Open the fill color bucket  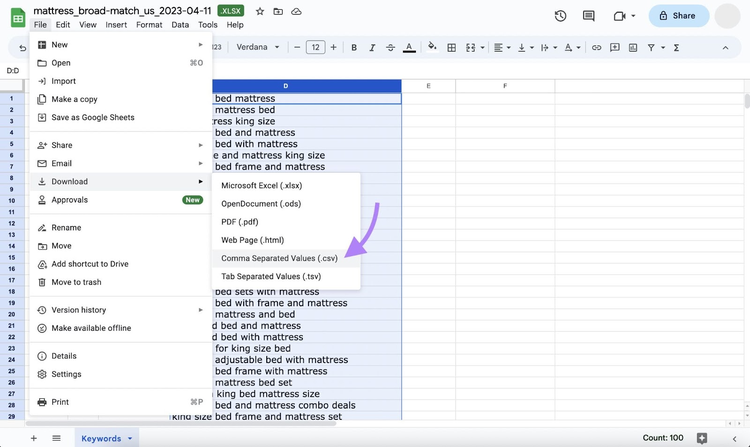(432, 47)
